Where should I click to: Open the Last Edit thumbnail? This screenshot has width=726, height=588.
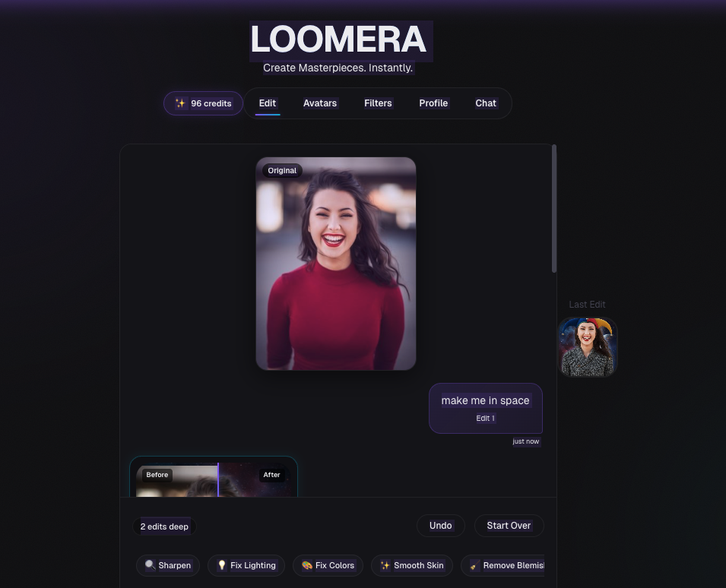(587, 347)
